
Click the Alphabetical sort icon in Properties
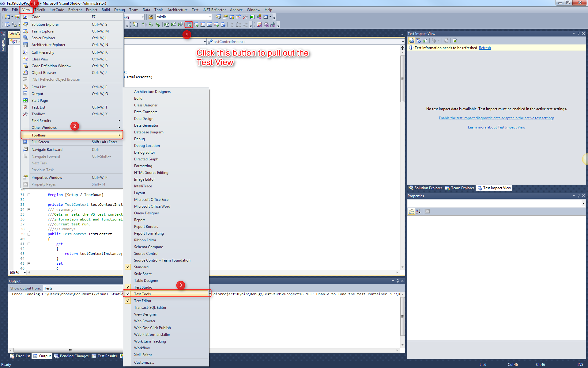click(x=418, y=211)
